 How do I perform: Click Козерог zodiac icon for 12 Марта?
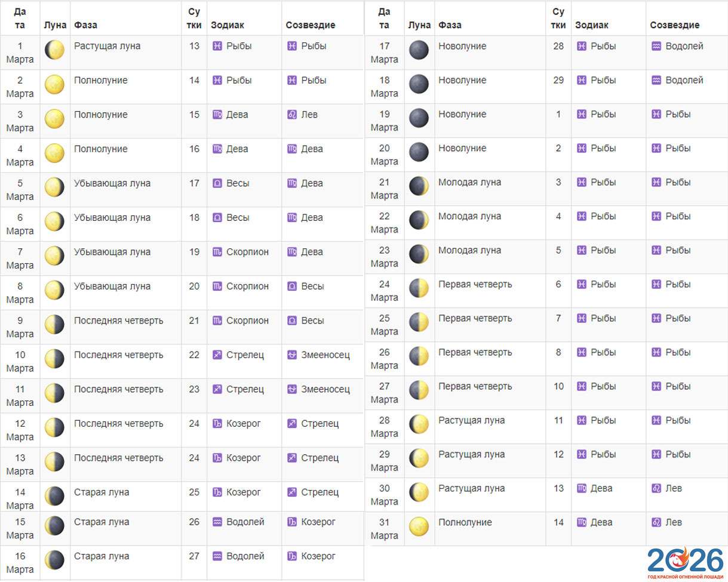[217, 424]
